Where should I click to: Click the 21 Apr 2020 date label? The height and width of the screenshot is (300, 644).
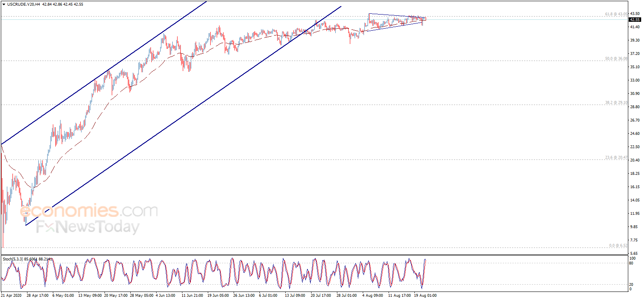click(11, 296)
